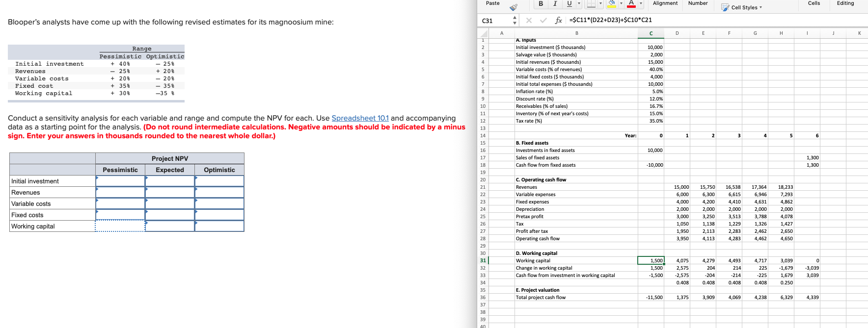Open the underline style dropdown arrow

pyautogui.click(x=579, y=3)
